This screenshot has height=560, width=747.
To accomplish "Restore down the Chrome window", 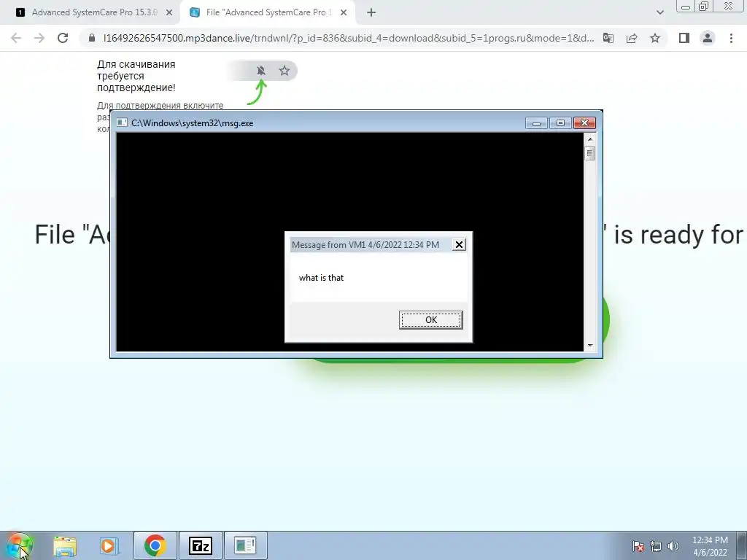I will point(704,6).
